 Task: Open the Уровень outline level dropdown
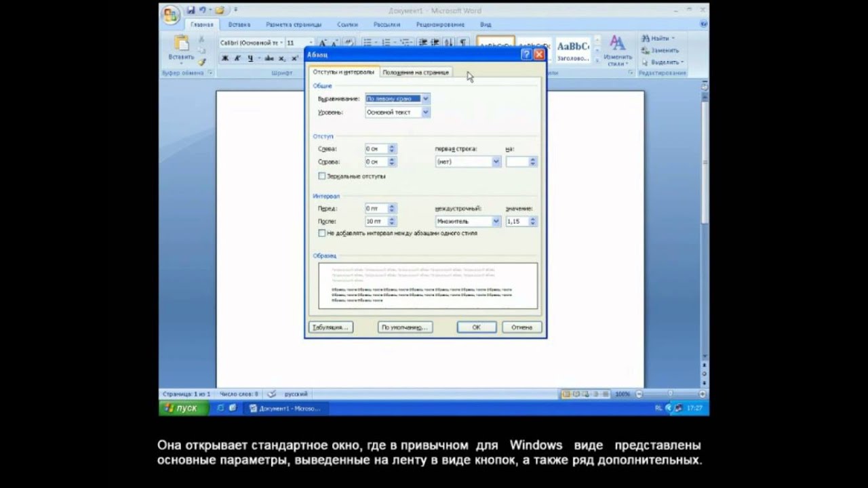pyautogui.click(x=425, y=113)
